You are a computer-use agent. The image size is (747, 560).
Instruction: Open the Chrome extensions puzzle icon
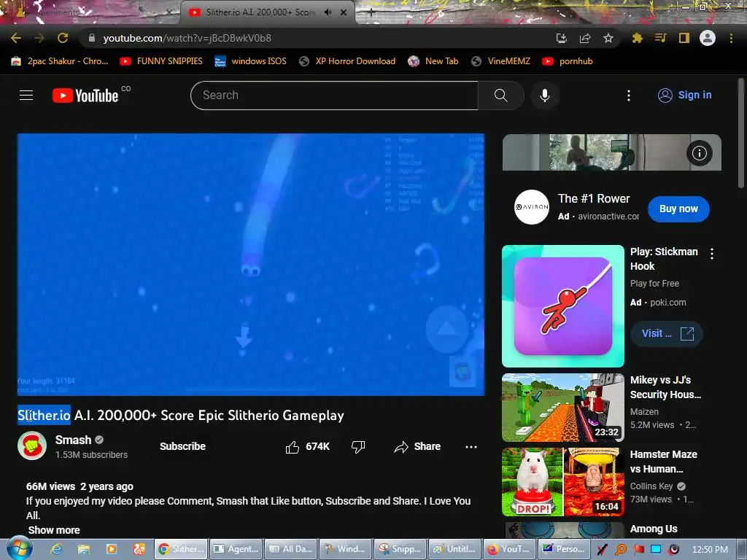pos(637,38)
